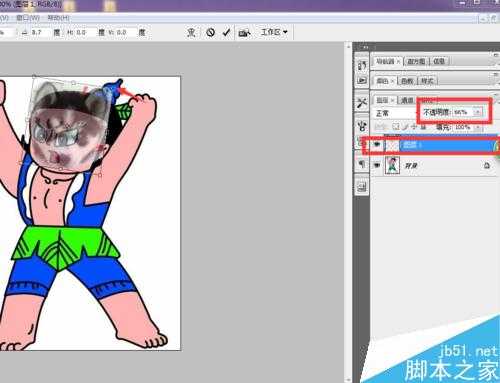Viewport: 500px width, 383px height.
Task: Open the 正常 blend mode dropdown
Action: [x=395, y=113]
